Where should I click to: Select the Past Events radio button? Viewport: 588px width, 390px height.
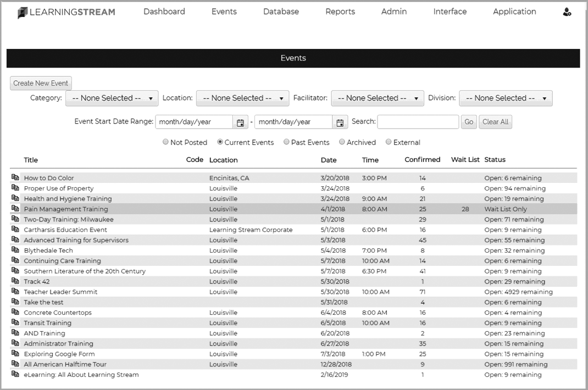point(286,142)
